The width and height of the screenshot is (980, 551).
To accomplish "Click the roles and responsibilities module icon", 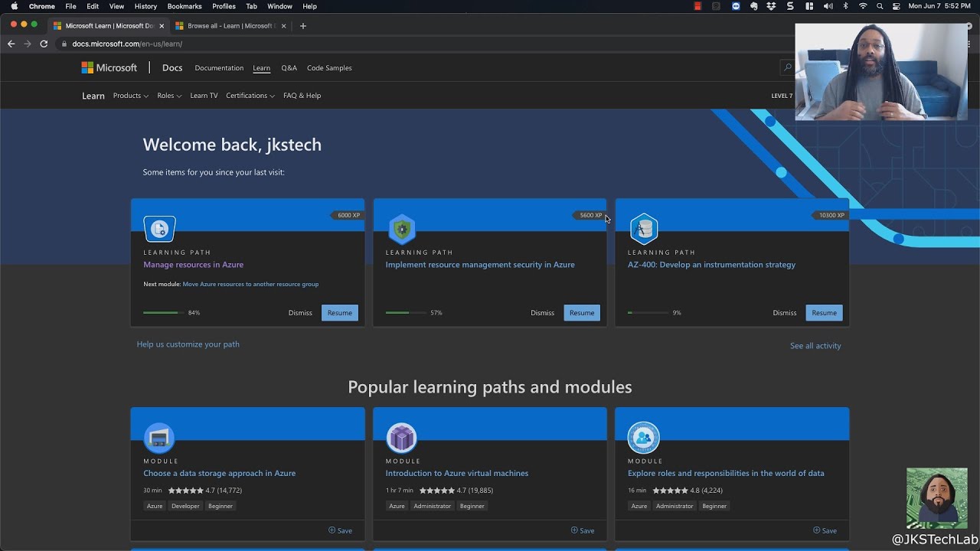I will tap(644, 439).
